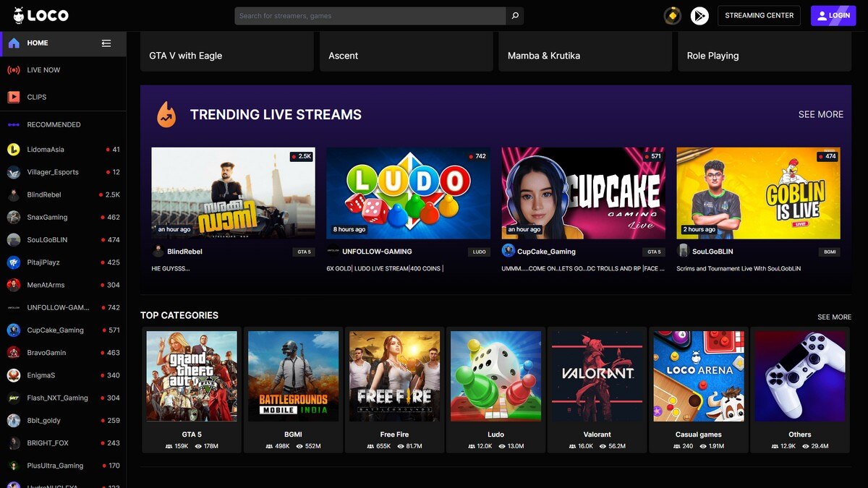Click the search magnifier icon
Screen dimensions: 868x488
click(x=515, y=16)
